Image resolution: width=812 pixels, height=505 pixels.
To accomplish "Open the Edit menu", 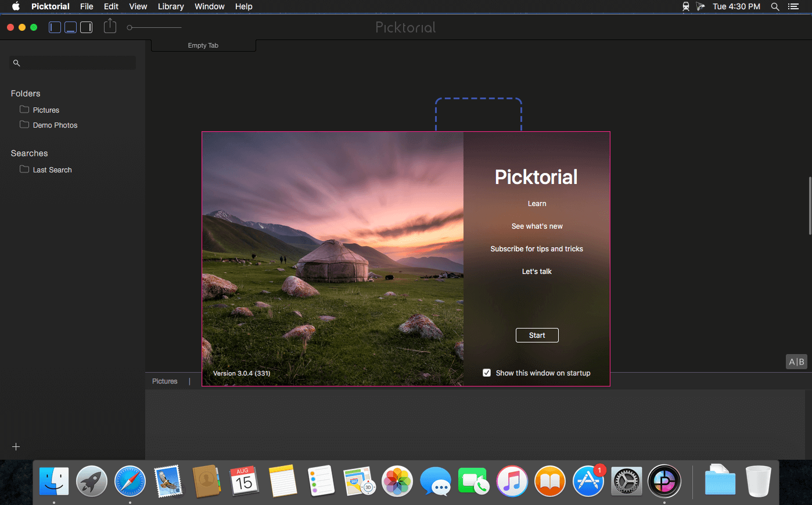I will pos(111,6).
